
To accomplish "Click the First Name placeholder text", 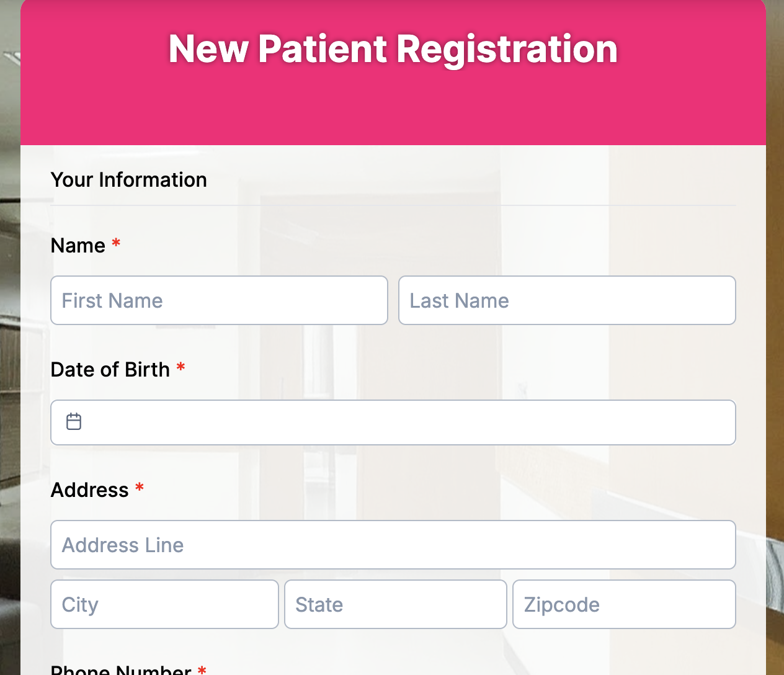I will (112, 300).
